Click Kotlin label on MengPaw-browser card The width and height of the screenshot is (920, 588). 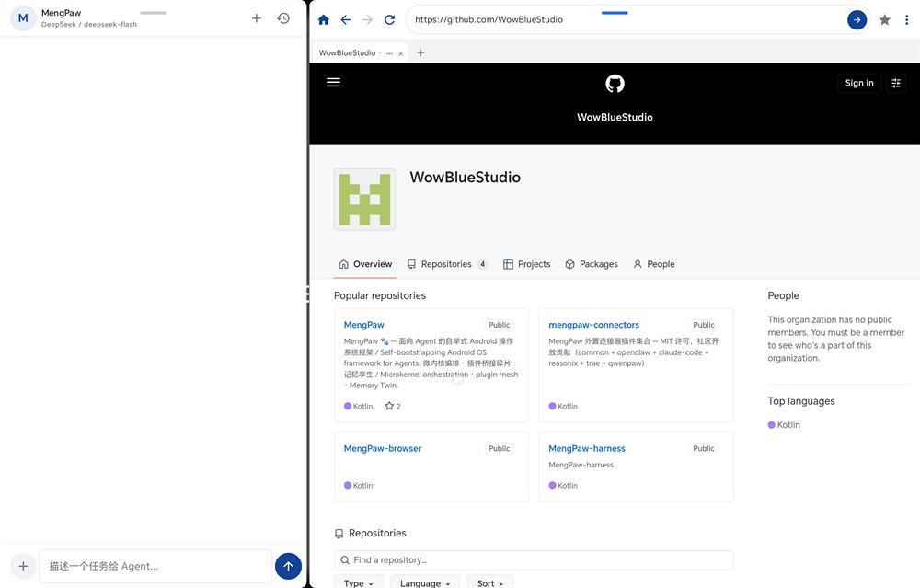(x=358, y=485)
